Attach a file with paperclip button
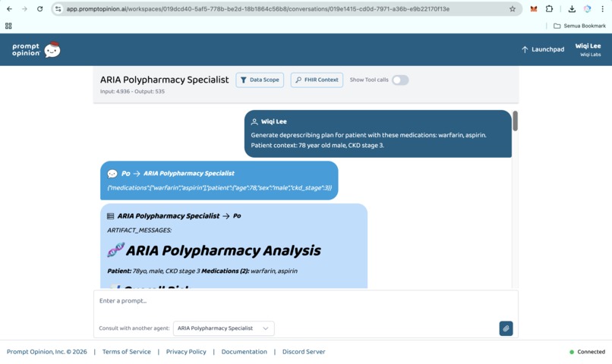The width and height of the screenshot is (612, 364). (x=506, y=328)
